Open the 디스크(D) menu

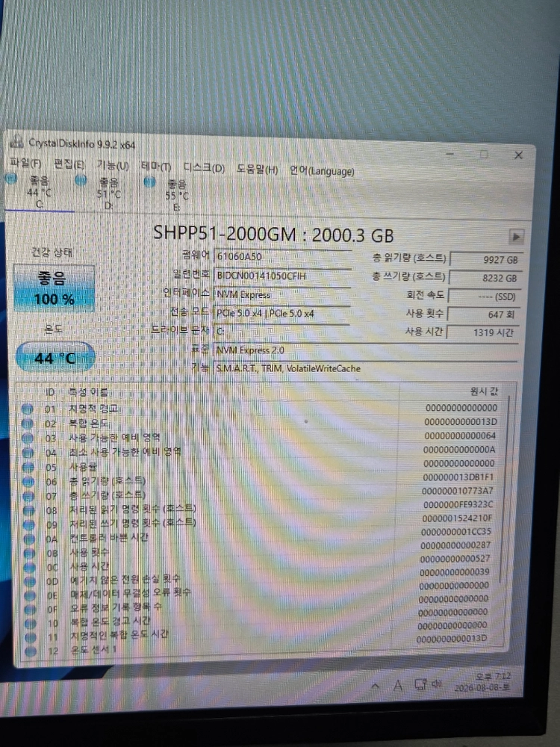[x=204, y=167]
